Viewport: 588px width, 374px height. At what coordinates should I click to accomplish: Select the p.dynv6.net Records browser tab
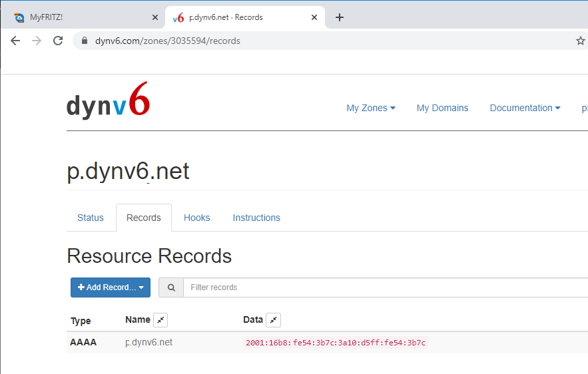tap(245, 17)
